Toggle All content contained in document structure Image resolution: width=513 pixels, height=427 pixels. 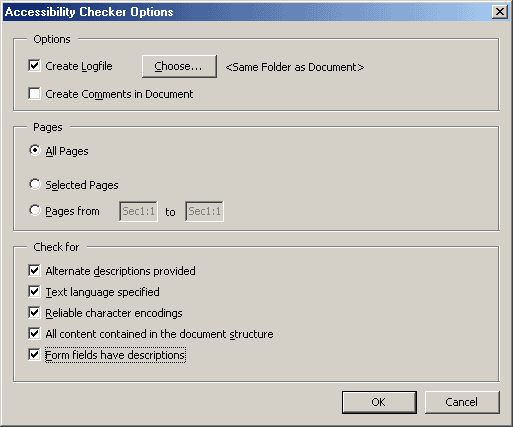(x=34, y=334)
